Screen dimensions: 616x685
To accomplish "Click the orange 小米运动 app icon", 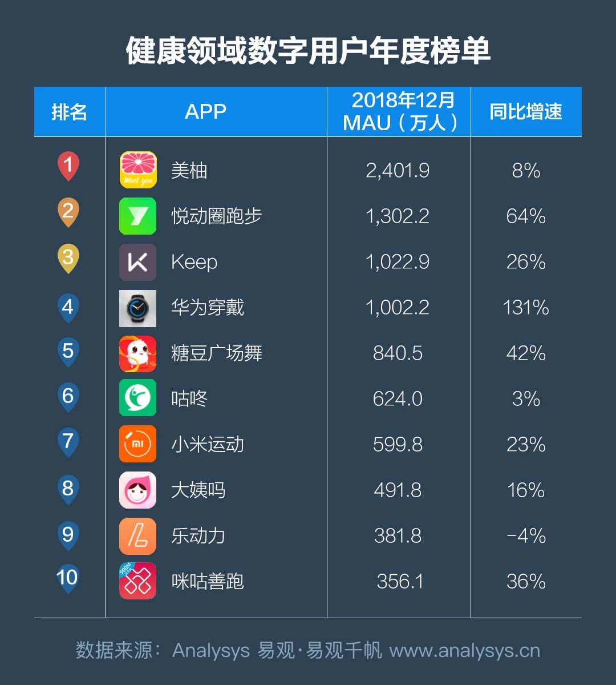I will 138,444.
